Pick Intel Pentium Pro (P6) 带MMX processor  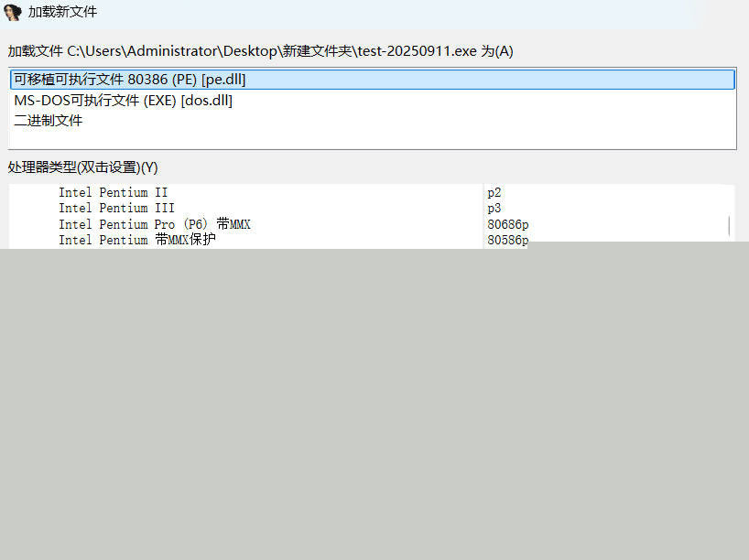pos(154,224)
